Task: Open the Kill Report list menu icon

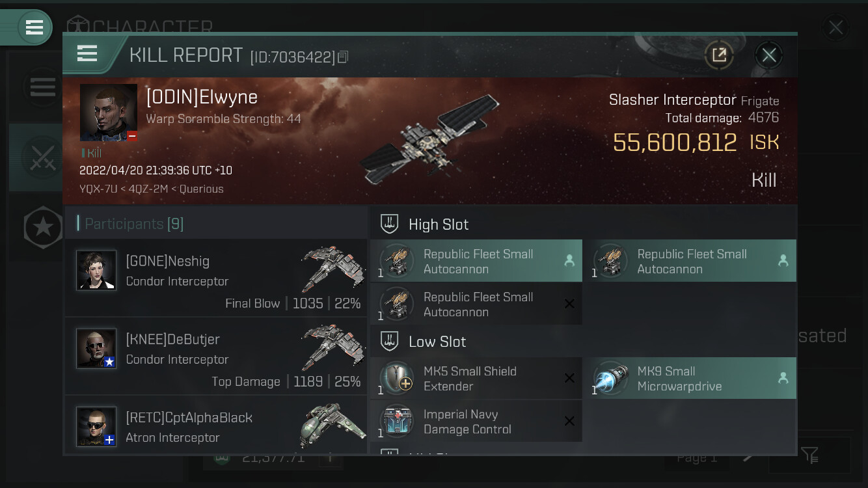Action: click(87, 54)
